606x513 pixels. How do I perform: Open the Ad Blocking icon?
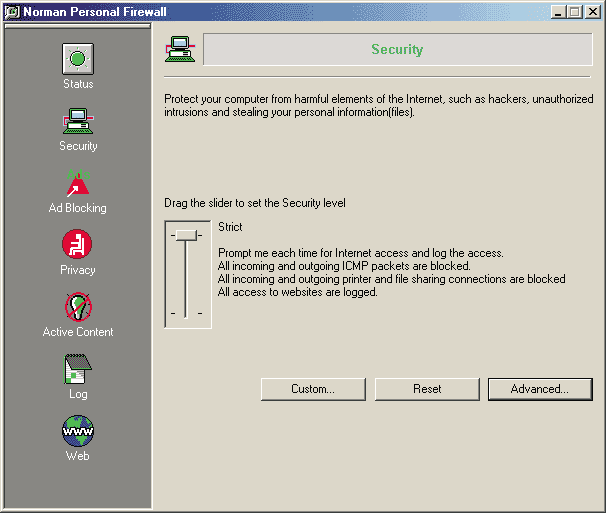[x=78, y=183]
